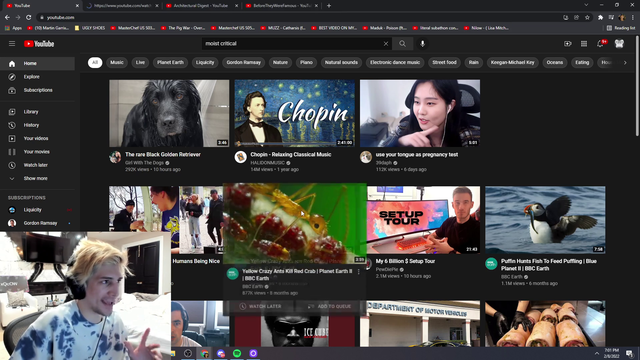Go to Home in the sidebar
The height and width of the screenshot is (360, 640).
coord(38,64)
